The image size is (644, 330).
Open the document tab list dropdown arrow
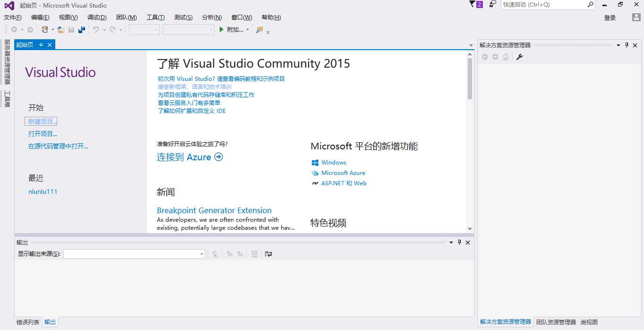click(471, 45)
